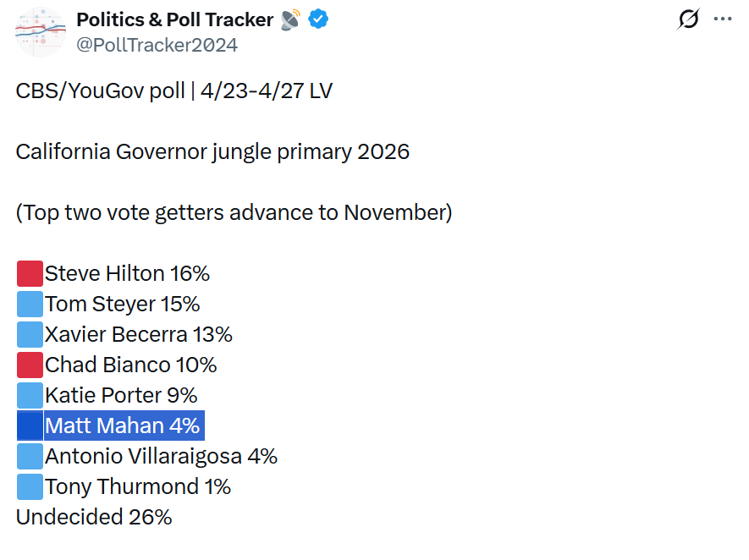Open the Grok slashed-circle icon
The width and height of the screenshot is (749, 560).
(x=689, y=19)
